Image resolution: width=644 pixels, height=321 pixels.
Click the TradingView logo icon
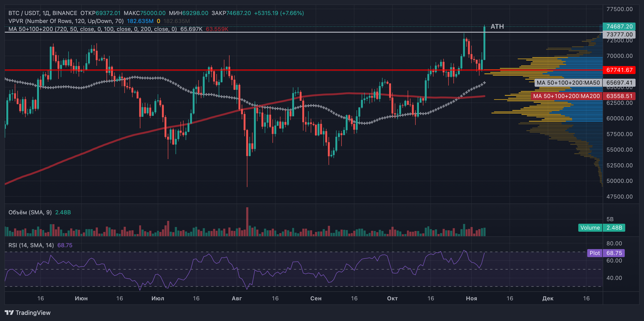tap(9, 313)
